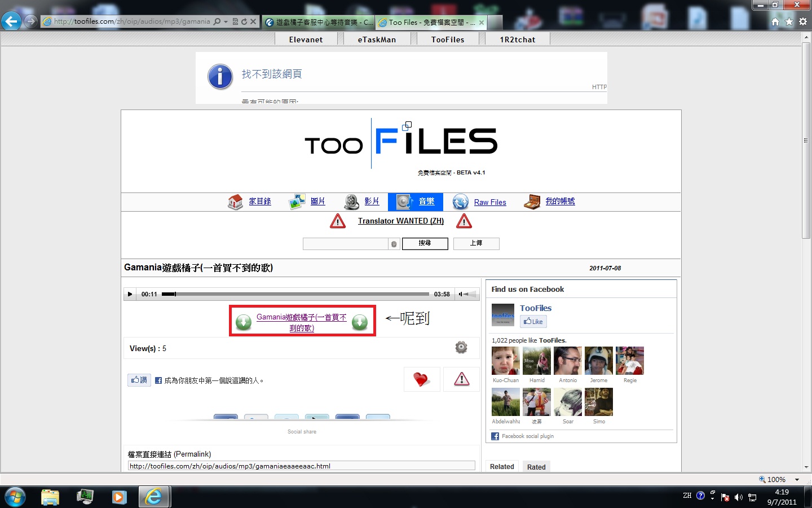Click the network icon in the system tray
Viewport: 812px width, 508px height.
pyautogui.click(x=752, y=497)
